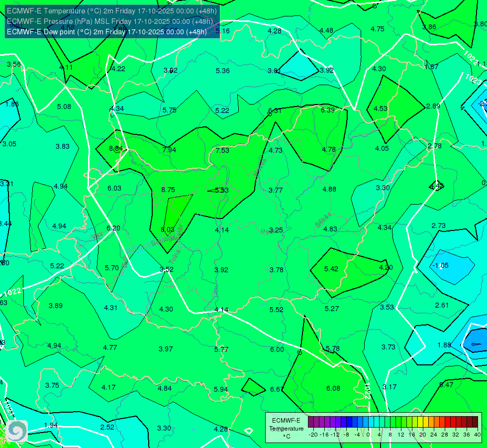Click the temperature value 6.67
487x448 pixels.
277,389
